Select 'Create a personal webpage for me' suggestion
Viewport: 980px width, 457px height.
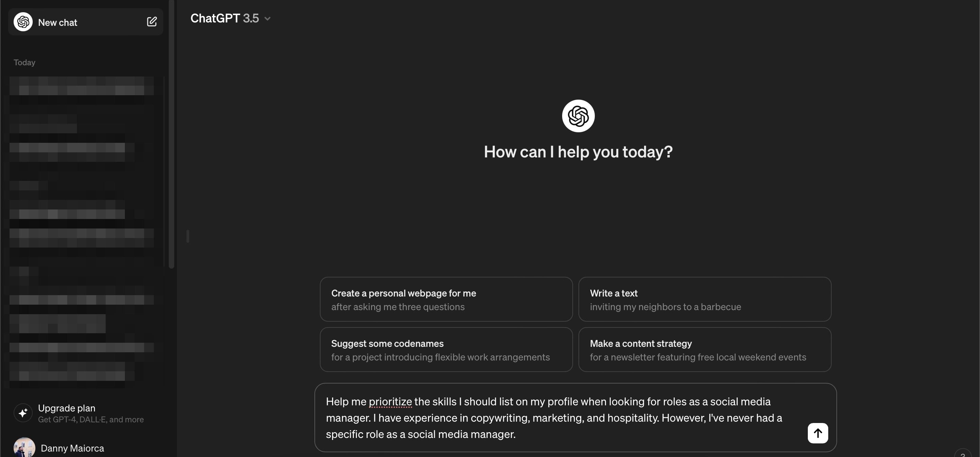point(446,299)
